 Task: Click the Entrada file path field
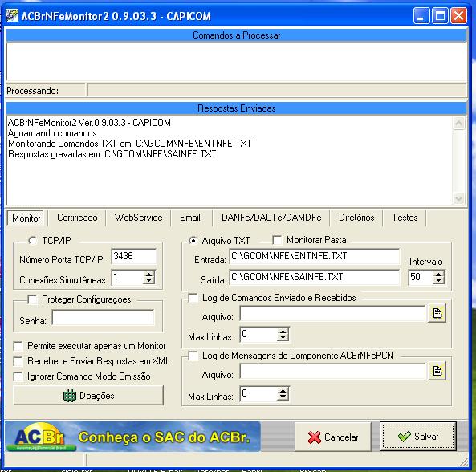point(314,257)
